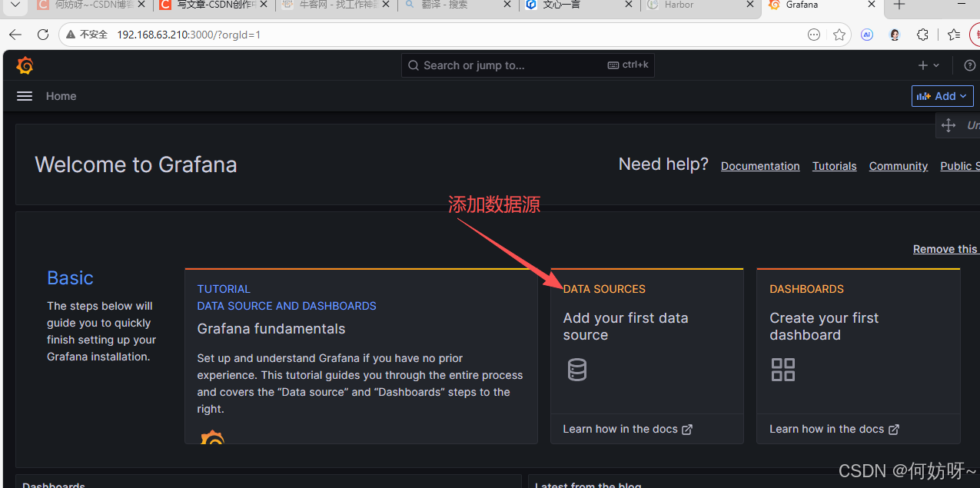Open the plus new-item dropdown
Viewport: 980px width, 488px height.
tap(929, 65)
